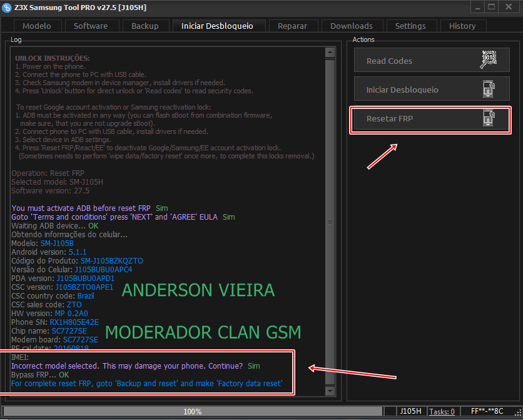Image resolution: width=523 pixels, height=420 pixels.
Task: Click PDA version 'J105BUBU0APD1'
Action: point(86,278)
